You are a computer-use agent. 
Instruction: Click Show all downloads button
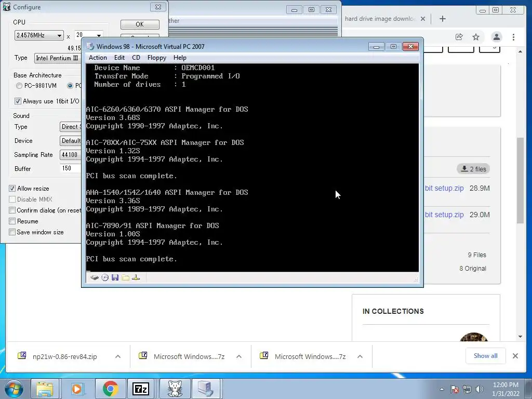point(486,356)
